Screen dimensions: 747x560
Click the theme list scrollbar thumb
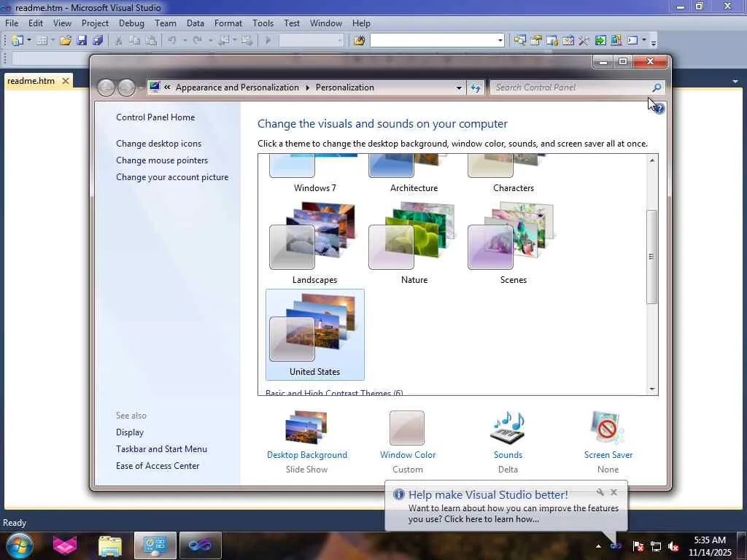click(x=651, y=257)
